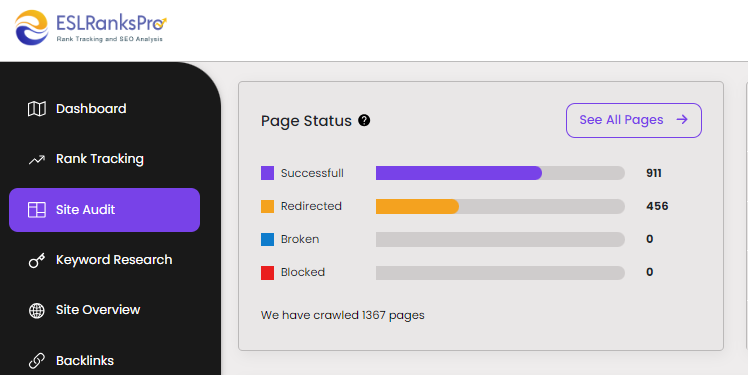This screenshot has height=375, width=748.
Task: Click the Redirected count 456
Action: (657, 206)
